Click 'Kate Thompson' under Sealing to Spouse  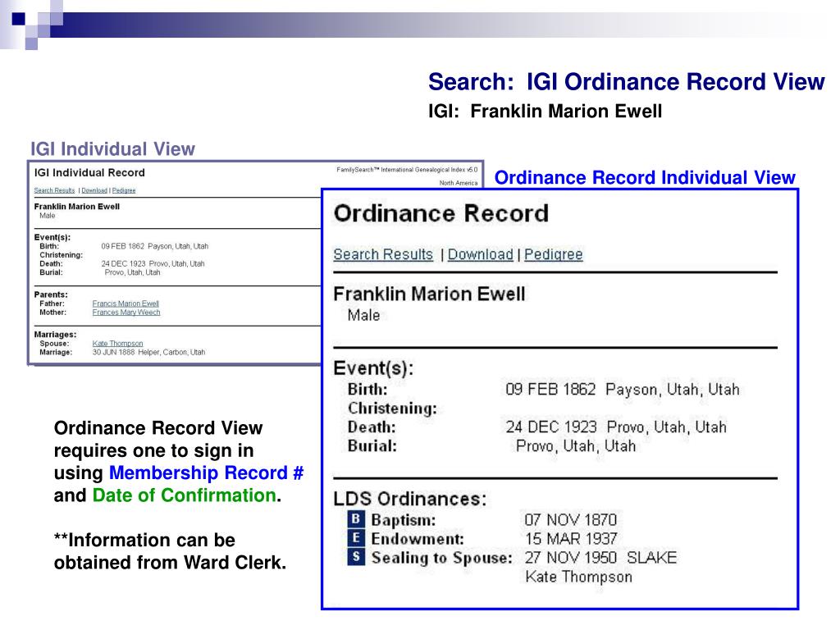tap(578, 577)
